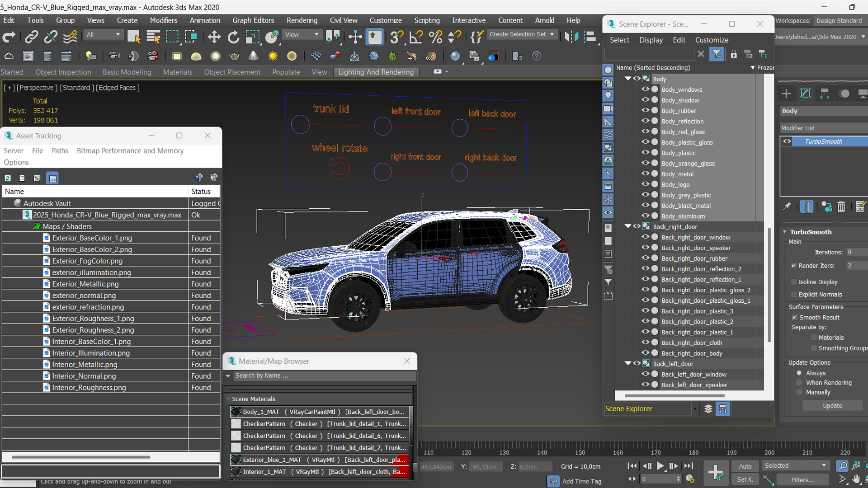
Task: Display lights filter in Scene Explorer sidebar
Action: [x=608, y=96]
